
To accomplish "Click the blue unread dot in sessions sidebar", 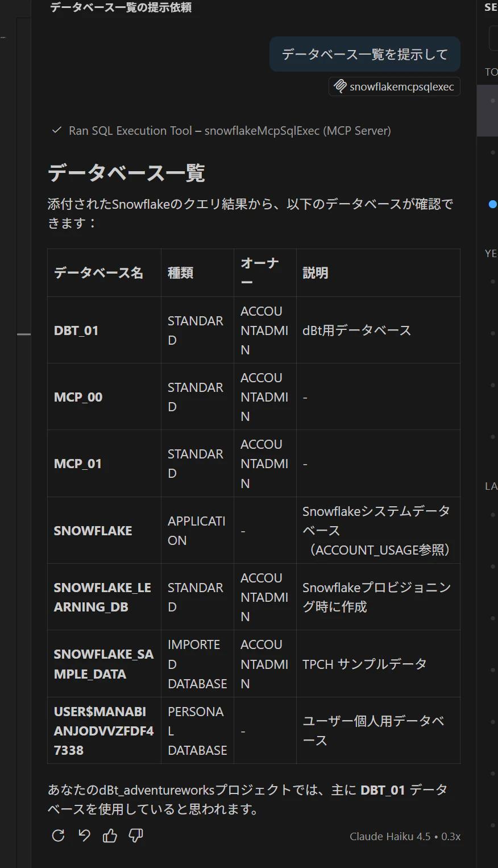I will click(x=493, y=204).
